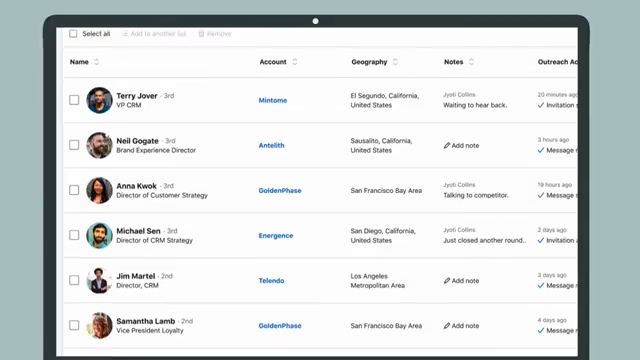Click 'Los Angeles Metropolitan Area' geography
This screenshot has height=360, width=640.
(378, 281)
